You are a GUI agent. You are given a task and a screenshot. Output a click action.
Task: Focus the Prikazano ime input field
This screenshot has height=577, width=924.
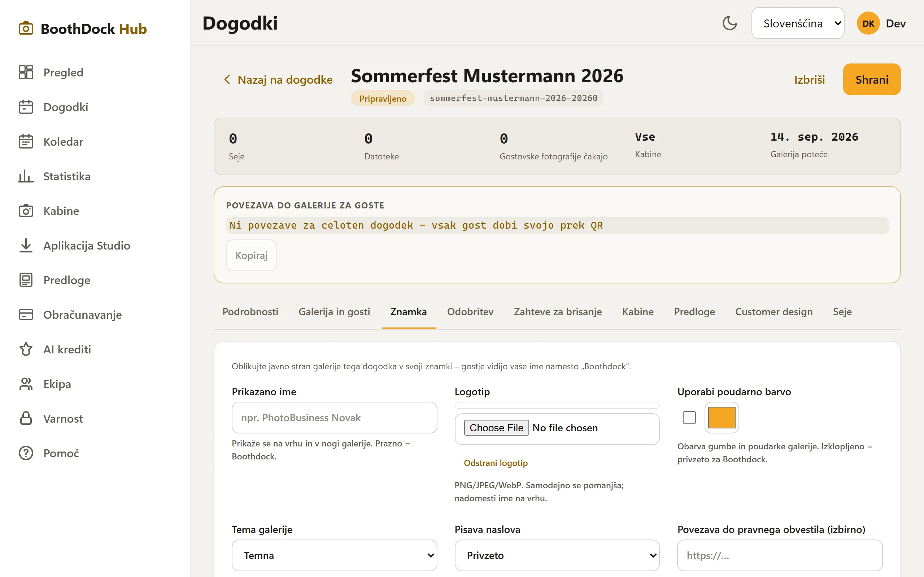[x=335, y=418]
